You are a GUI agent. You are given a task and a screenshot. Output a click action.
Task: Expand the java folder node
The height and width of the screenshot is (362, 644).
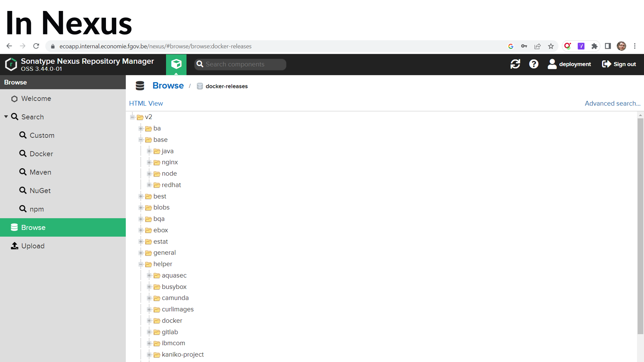149,151
